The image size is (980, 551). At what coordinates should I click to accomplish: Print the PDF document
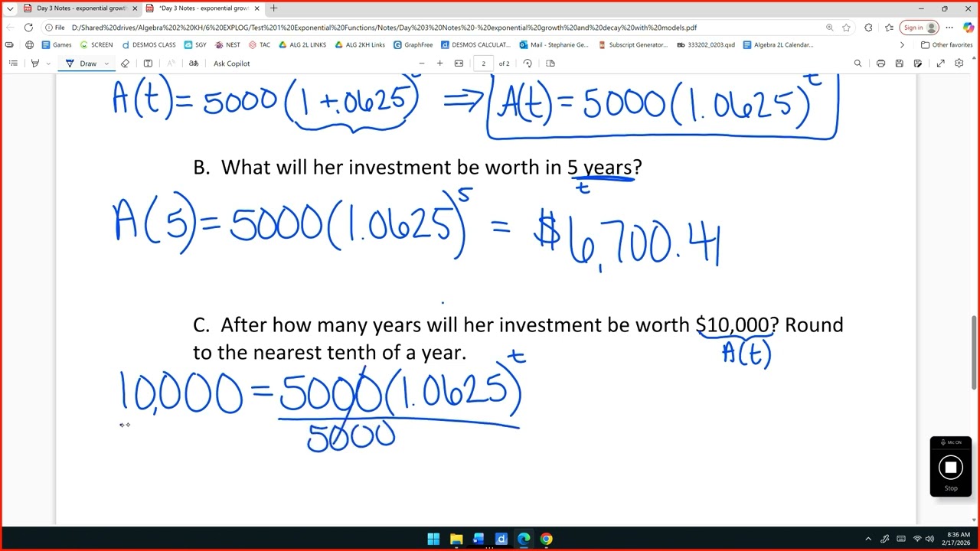point(880,64)
